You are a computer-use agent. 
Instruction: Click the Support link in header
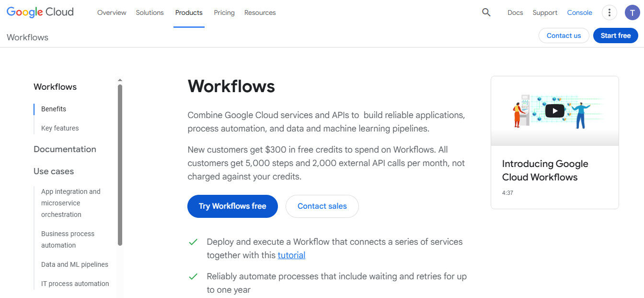[544, 12]
